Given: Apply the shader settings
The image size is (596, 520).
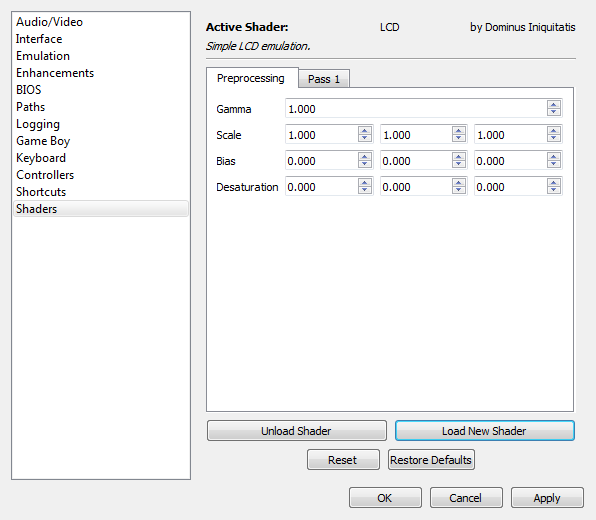Looking at the screenshot, I should pos(547,498).
